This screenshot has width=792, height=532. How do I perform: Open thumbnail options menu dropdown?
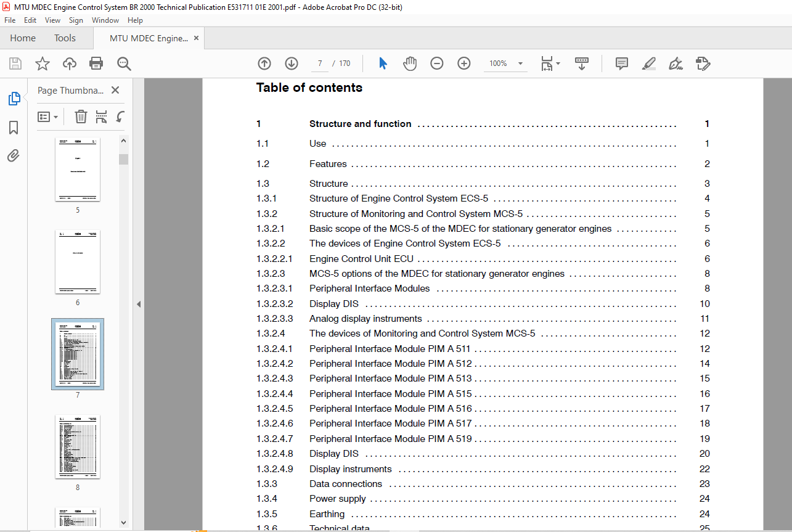(x=48, y=117)
